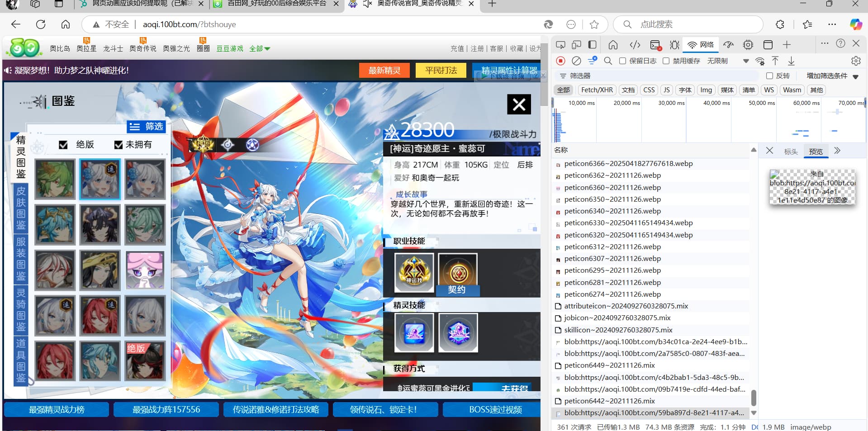Viewport: 868px width, 431px height.
Task: Show more request detail tabs chevron
Action: tap(837, 151)
